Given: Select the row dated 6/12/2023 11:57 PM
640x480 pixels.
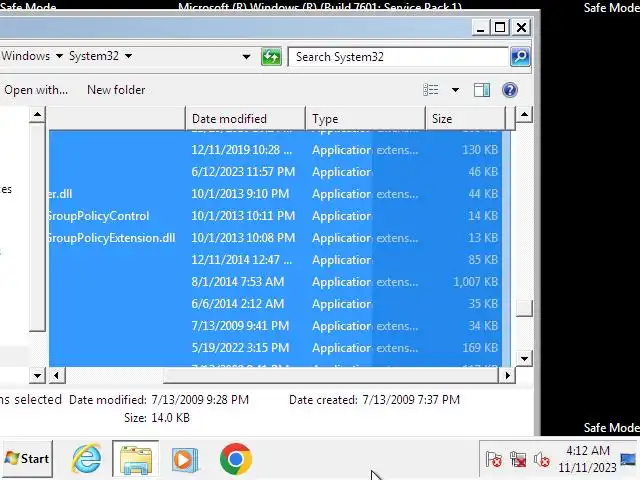Looking at the screenshot, I should coord(276,171).
